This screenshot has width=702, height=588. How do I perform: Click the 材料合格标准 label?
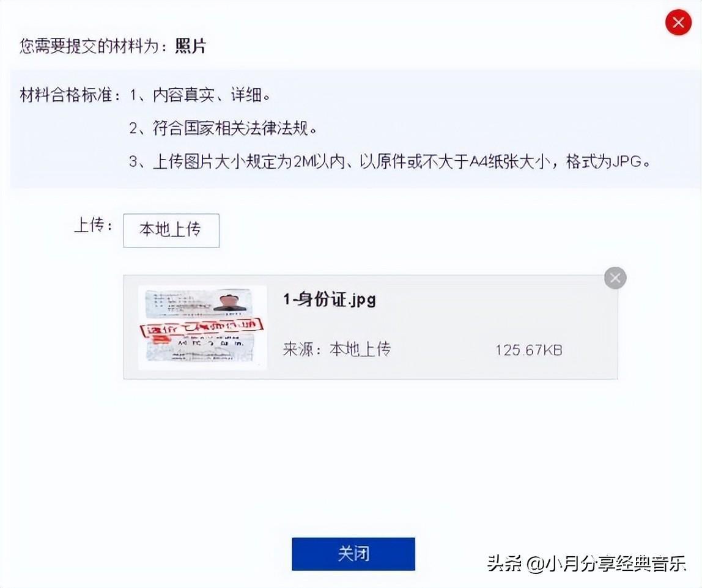pyautogui.click(x=70, y=95)
